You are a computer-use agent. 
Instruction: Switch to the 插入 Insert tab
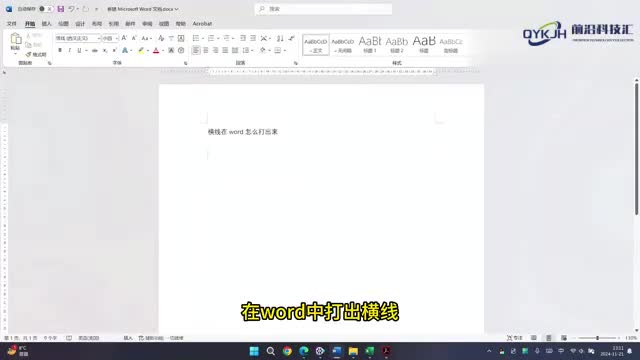tap(47, 24)
